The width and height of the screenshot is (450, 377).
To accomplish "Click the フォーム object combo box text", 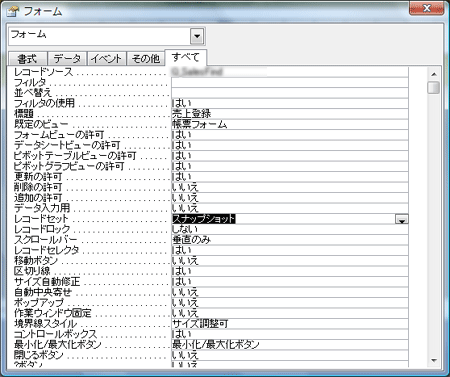I will (x=28, y=34).
